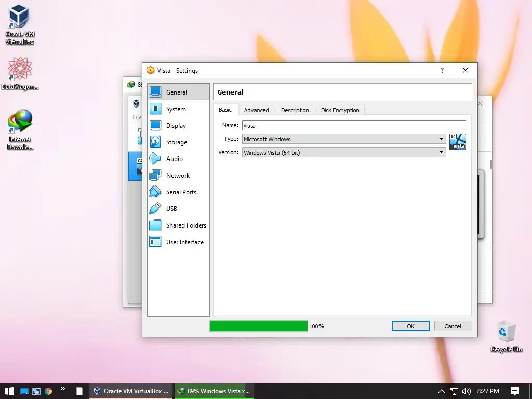This screenshot has width=532, height=399.
Task: Open the User Interface settings category
Action: coord(179,242)
